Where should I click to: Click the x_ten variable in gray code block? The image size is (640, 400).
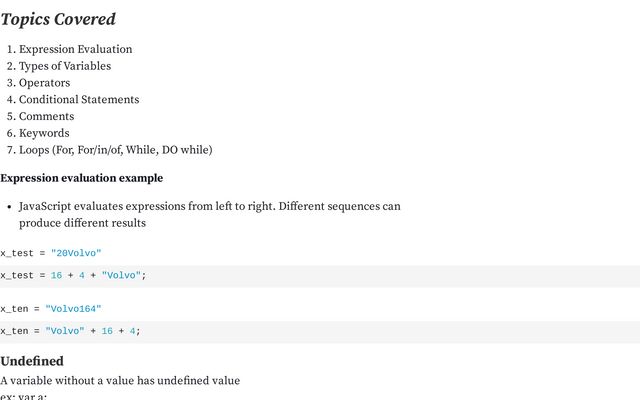tap(14, 331)
